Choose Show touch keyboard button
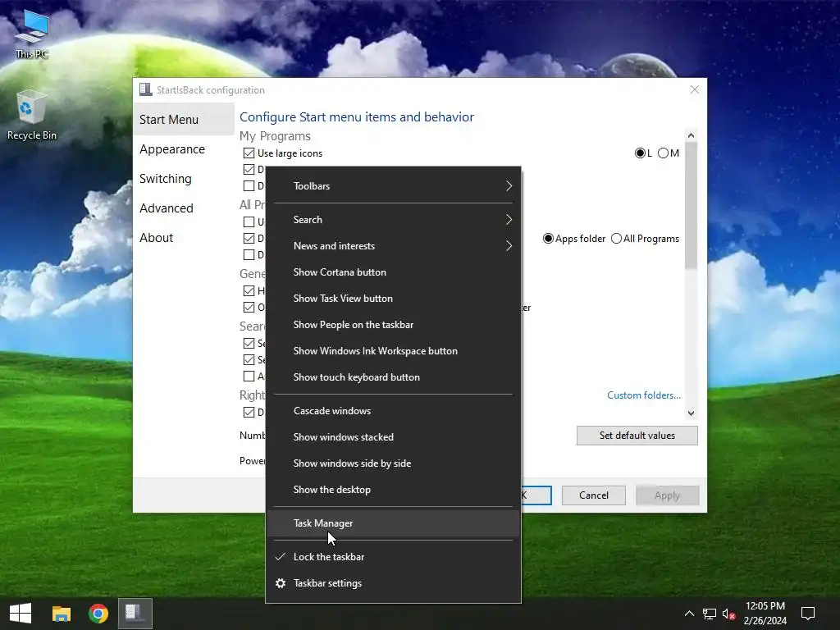Image resolution: width=840 pixels, height=630 pixels. (393, 377)
